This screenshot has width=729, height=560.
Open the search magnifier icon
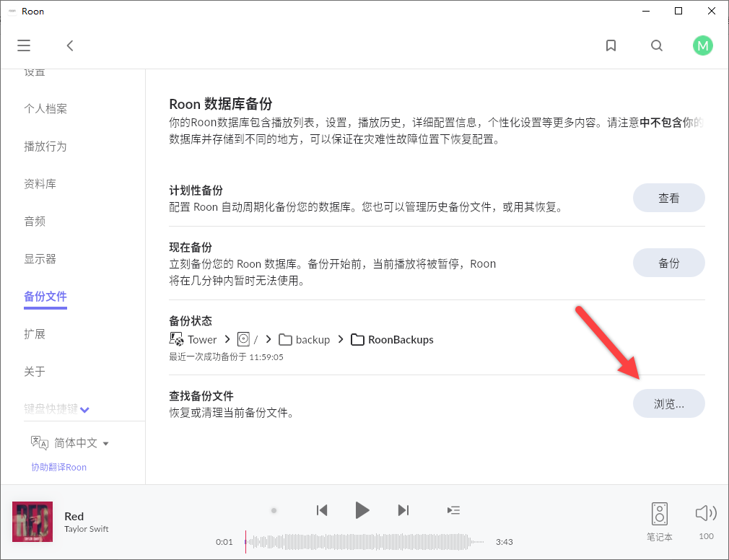[x=657, y=45]
